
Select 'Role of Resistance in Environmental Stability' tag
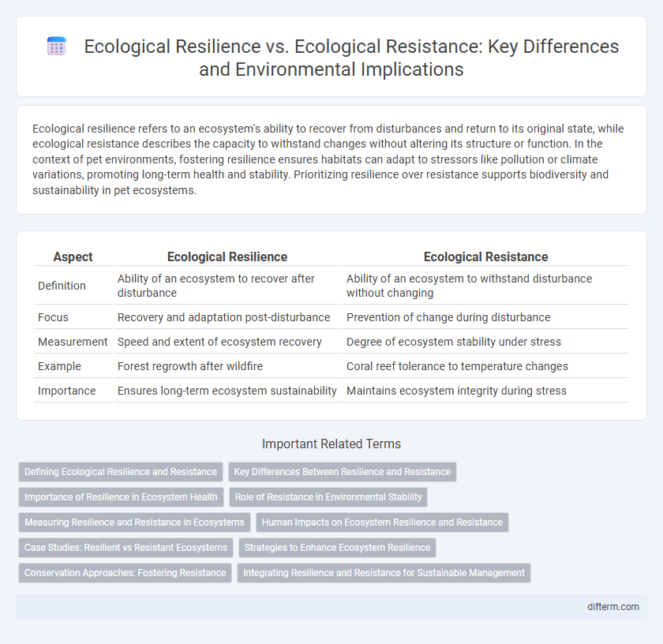point(328,497)
